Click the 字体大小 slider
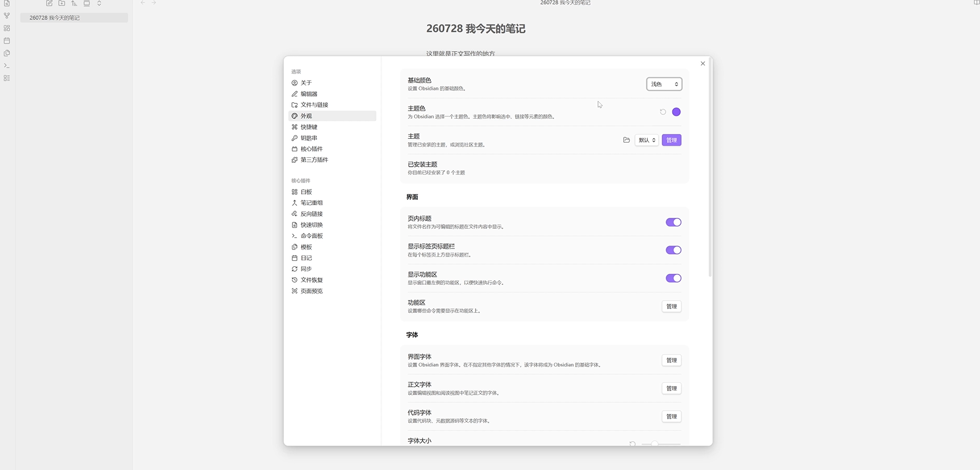Screen dimensions: 980x470 click(661, 444)
